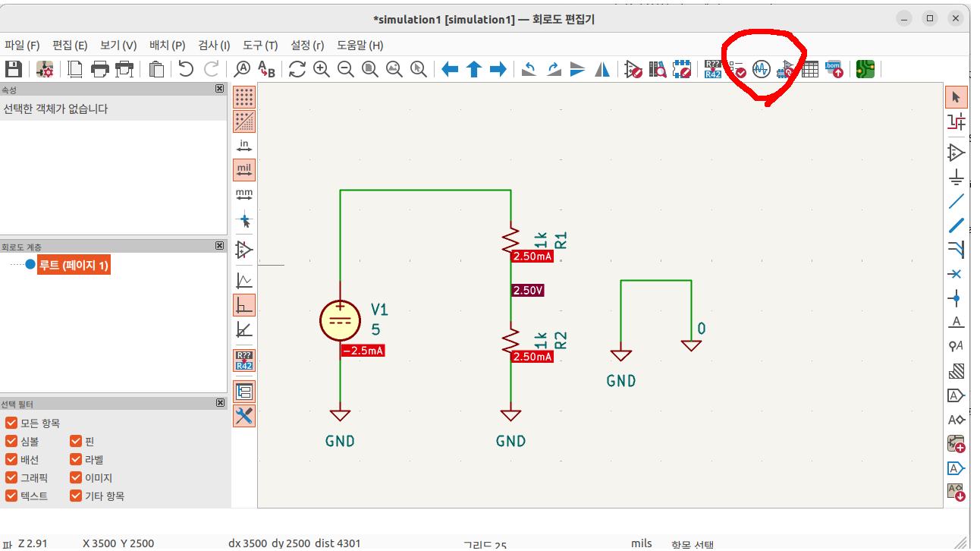Switch units to millimeters
This screenshot has height=551, width=980.
point(244,195)
